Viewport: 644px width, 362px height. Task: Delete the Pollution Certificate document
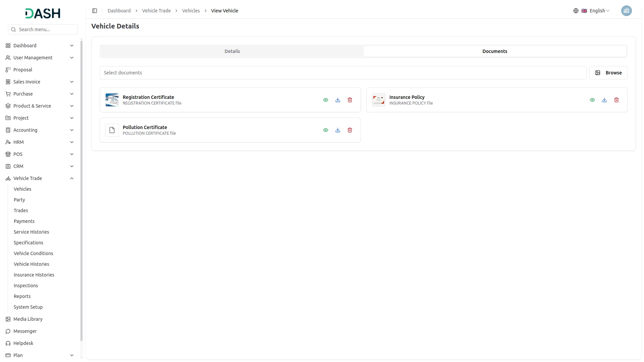(x=350, y=130)
